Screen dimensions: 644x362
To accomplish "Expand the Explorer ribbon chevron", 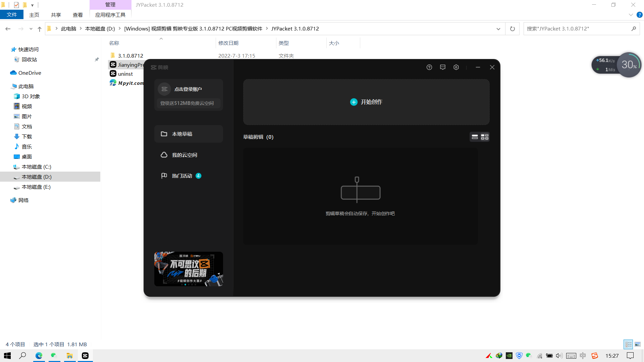I will (x=631, y=15).
